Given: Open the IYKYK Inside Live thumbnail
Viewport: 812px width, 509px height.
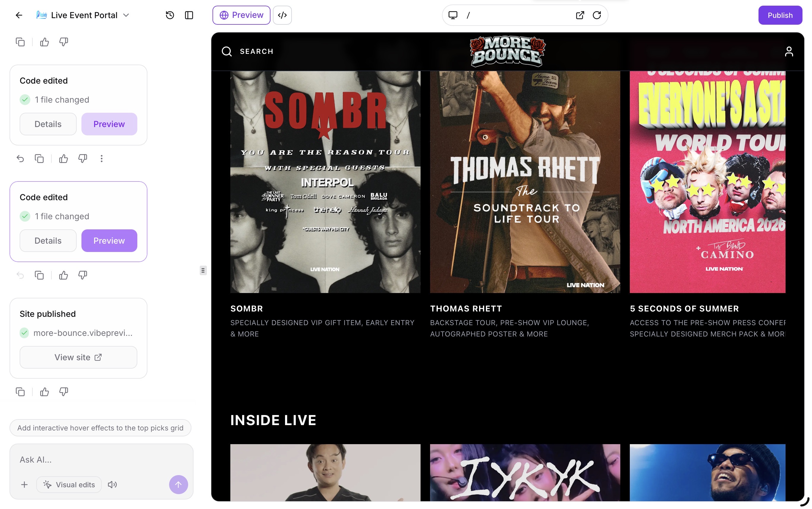Looking at the screenshot, I should click(x=525, y=472).
